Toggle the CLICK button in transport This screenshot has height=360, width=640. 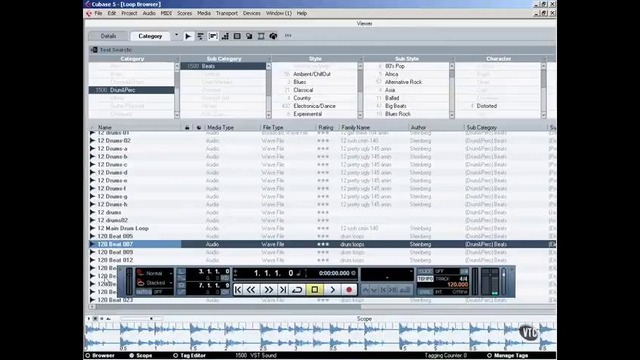pyautogui.click(x=425, y=271)
